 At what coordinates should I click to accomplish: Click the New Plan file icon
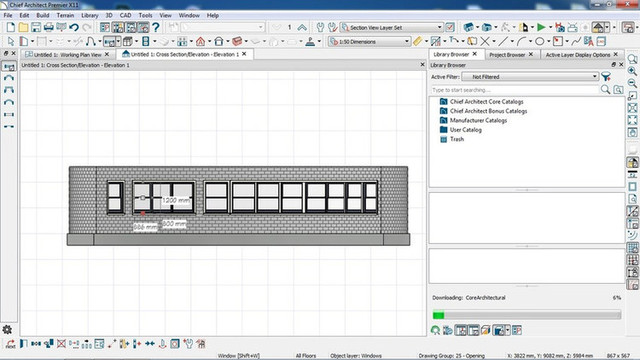point(11,27)
